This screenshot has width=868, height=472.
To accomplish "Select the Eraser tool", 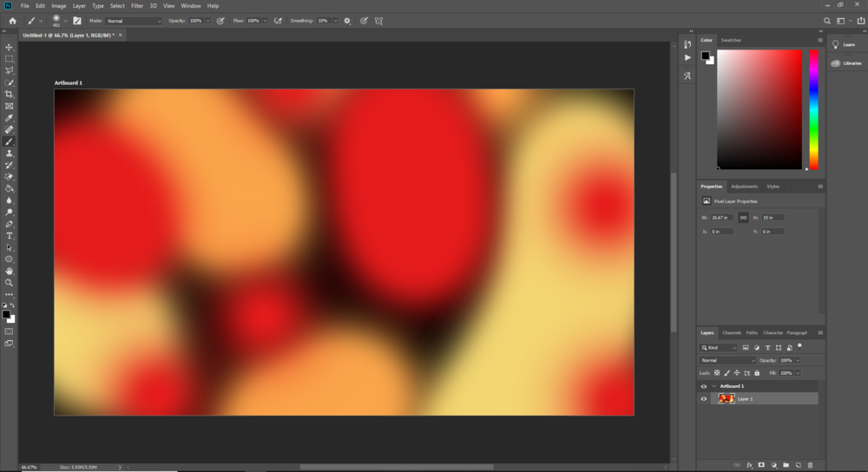I will click(x=9, y=177).
